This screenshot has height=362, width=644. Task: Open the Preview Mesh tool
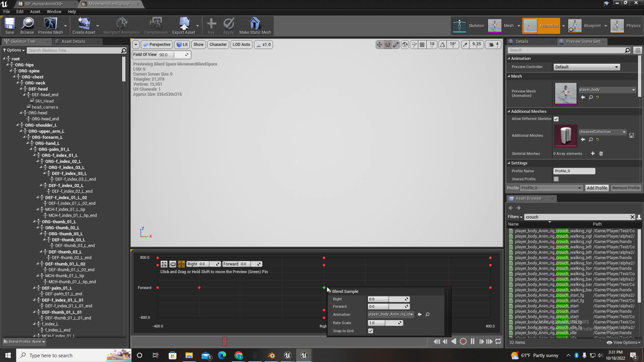50,26
